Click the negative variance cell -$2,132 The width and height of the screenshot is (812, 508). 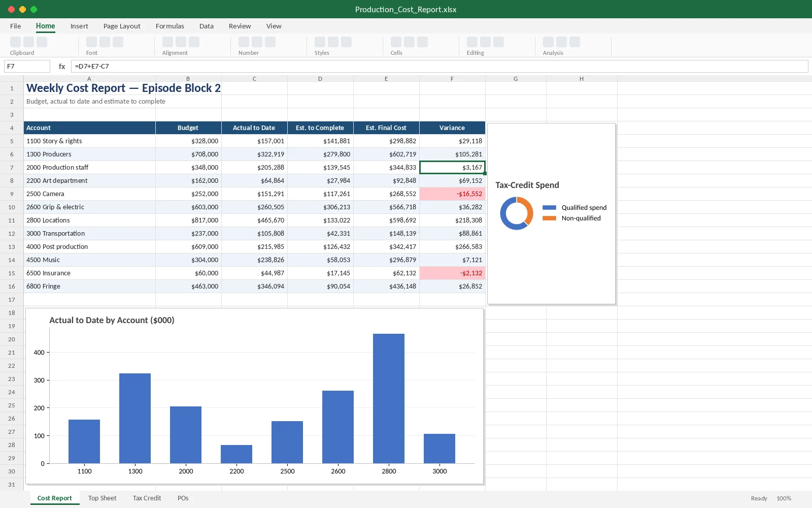[452, 273]
